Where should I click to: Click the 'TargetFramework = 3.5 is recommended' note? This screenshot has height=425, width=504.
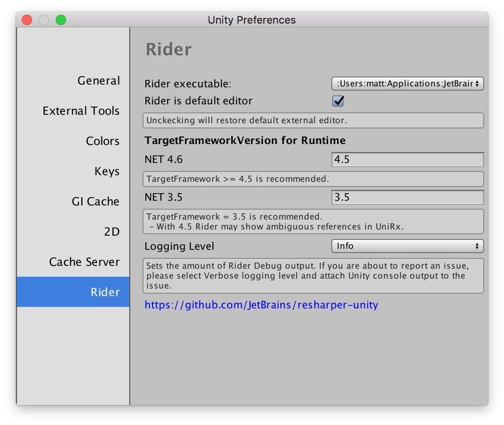[313, 221]
